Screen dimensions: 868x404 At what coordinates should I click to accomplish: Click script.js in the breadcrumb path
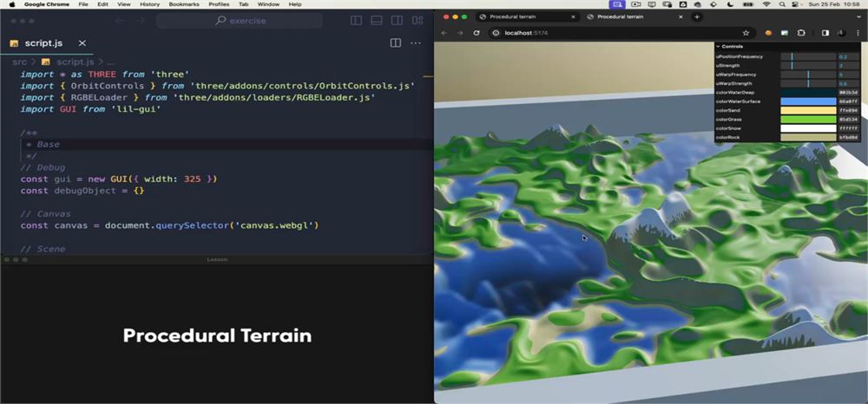click(76, 62)
